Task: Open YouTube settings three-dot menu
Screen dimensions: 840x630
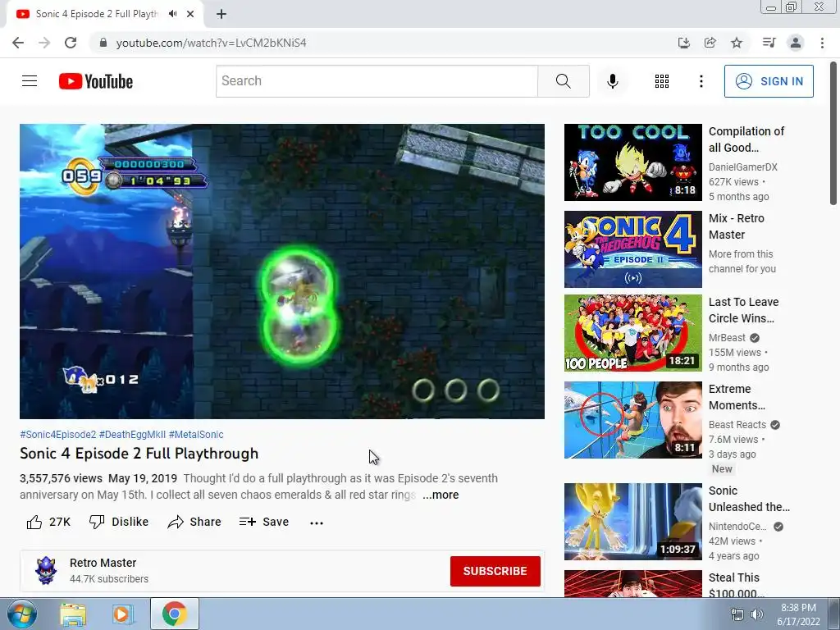Action: coord(701,81)
